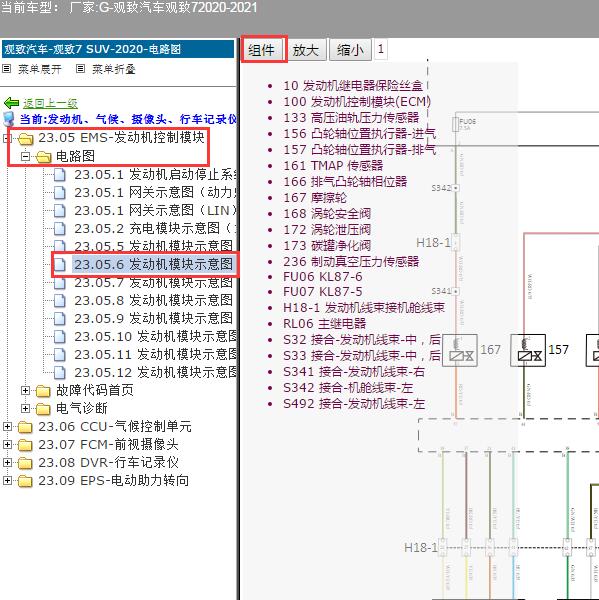The width and height of the screenshot is (599, 600).
Task: Open 23.05.2 充电模块示意图 tree item
Action: pos(155,228)
